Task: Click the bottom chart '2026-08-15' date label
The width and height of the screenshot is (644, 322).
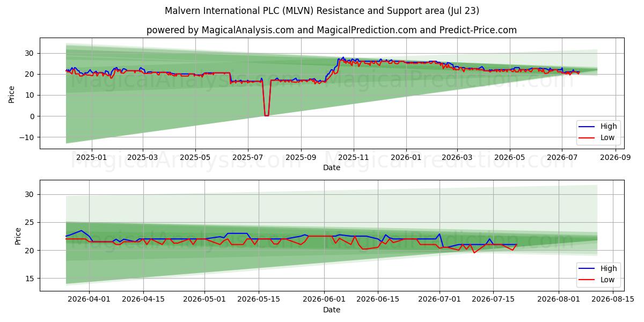Action: [x=612, y=299]
